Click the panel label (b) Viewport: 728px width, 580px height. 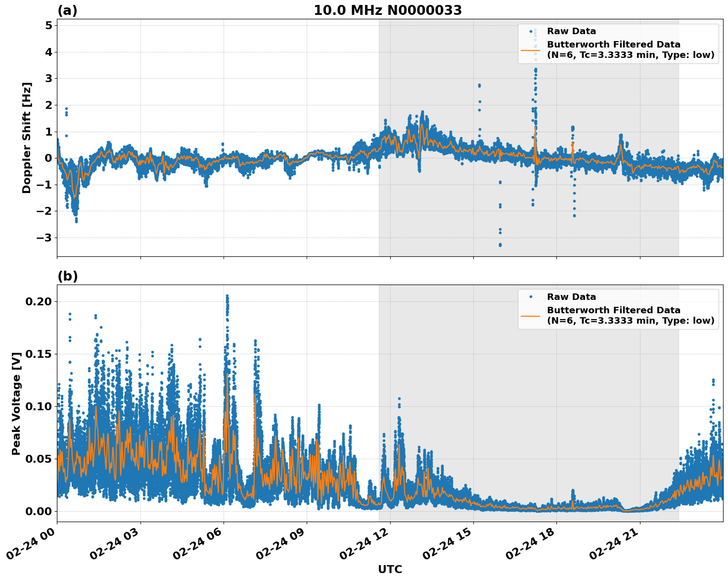click(68, 276)
